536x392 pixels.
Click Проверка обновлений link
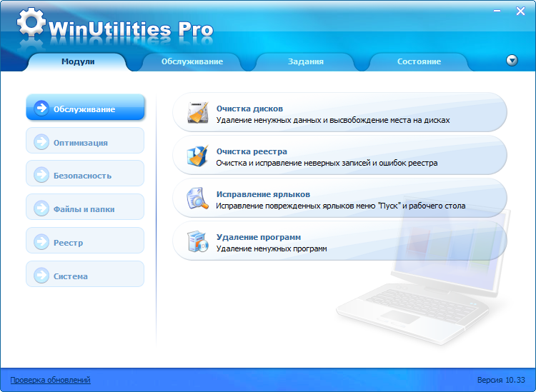tap(50, 380)
